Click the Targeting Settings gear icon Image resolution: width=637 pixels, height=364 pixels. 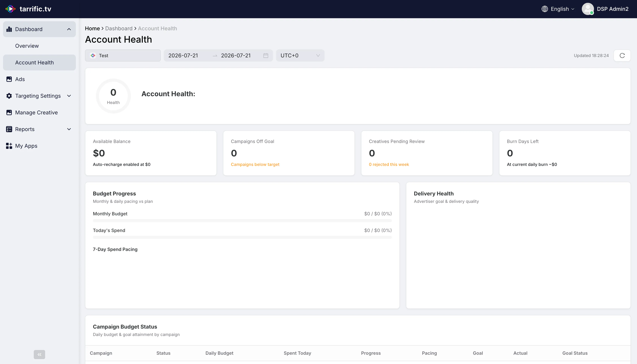coord(9,96)
